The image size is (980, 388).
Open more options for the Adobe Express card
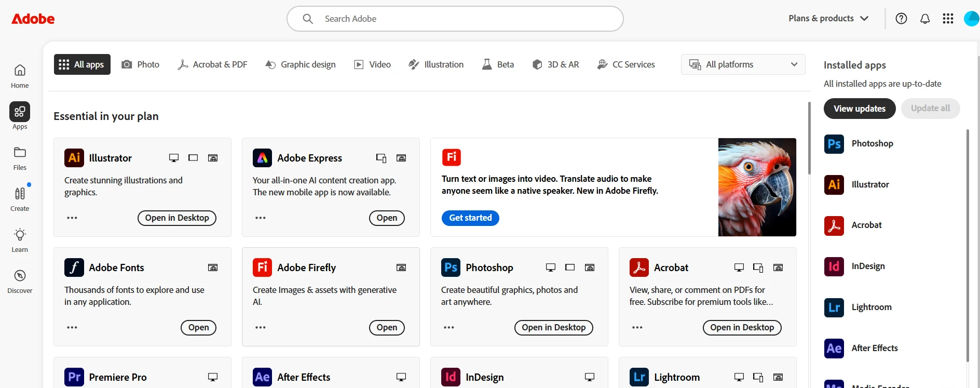click(261, 218)
